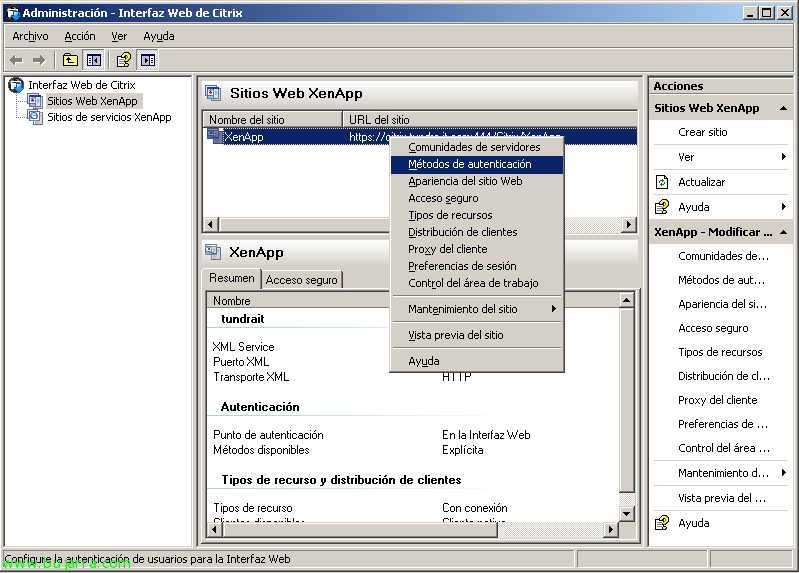Choose Preferencias de sesión in context menu
Viewport: 799px width, 573px height.
point(477,266)
